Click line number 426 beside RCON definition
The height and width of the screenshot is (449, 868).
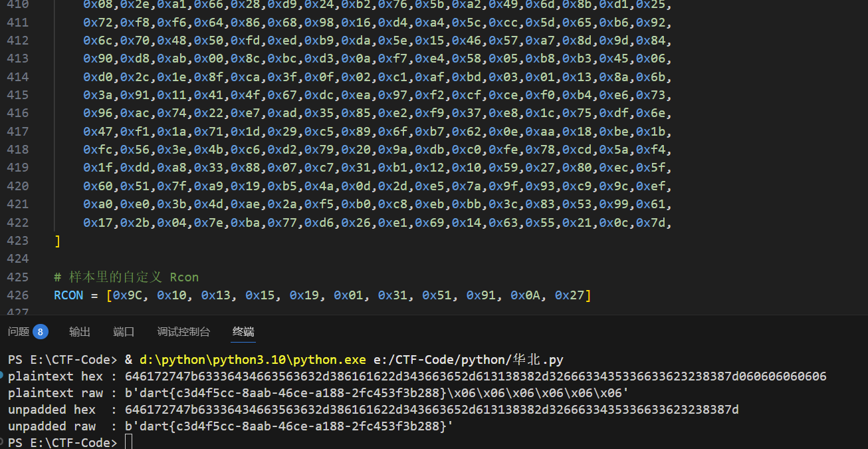click(17, 295)
